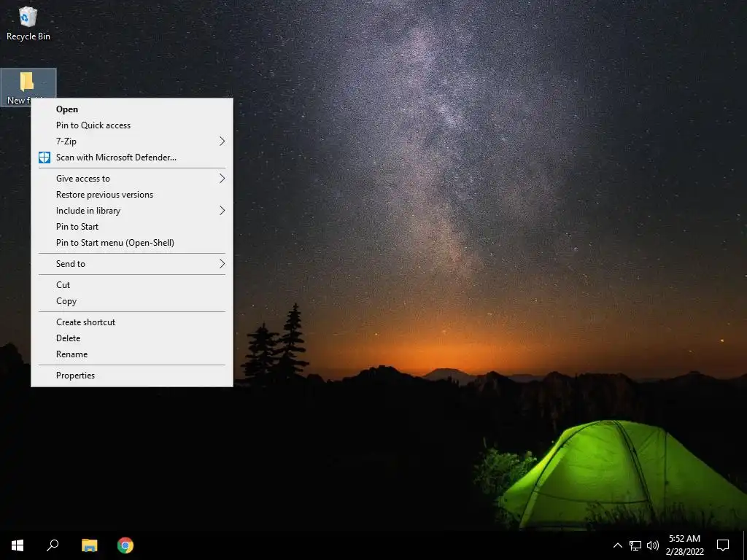
Task: Open the Windows Start button
Action: pos(18,545)
